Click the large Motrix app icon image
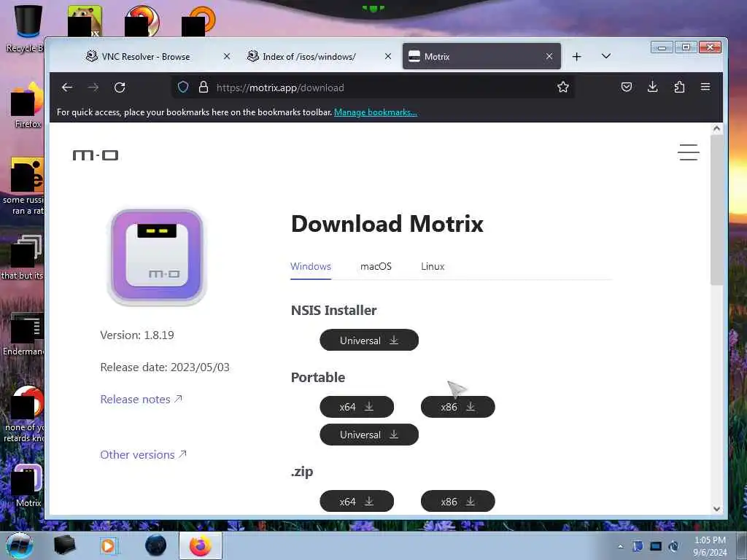 click(x=158, y=257)
